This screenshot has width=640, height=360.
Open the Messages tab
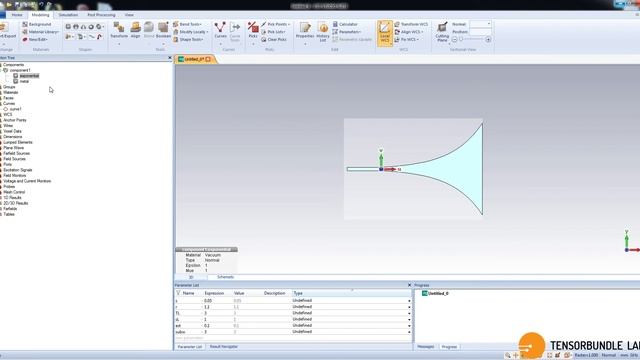tap(426, 347)
